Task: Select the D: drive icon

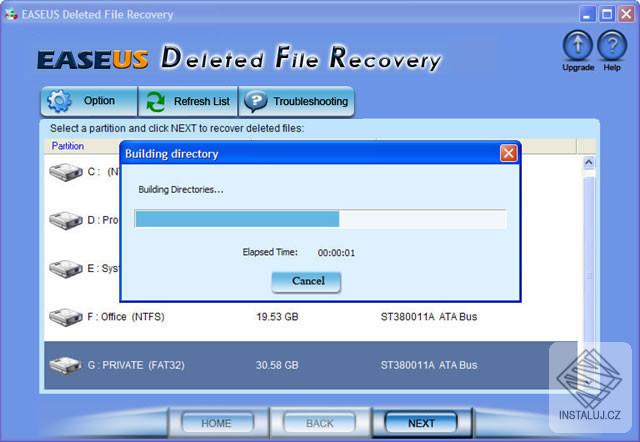Action: tap(65, 220)
